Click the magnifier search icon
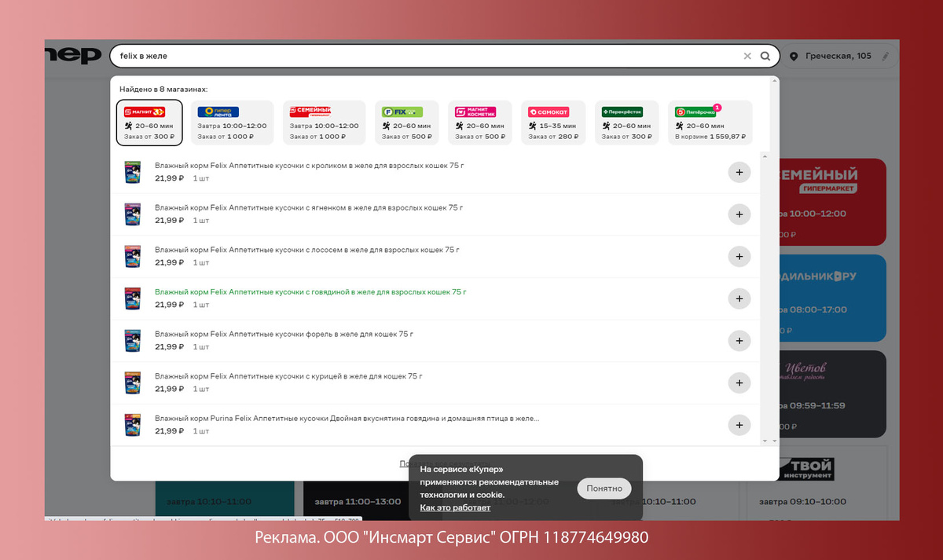The image size is (943, 560). (766, 57)
